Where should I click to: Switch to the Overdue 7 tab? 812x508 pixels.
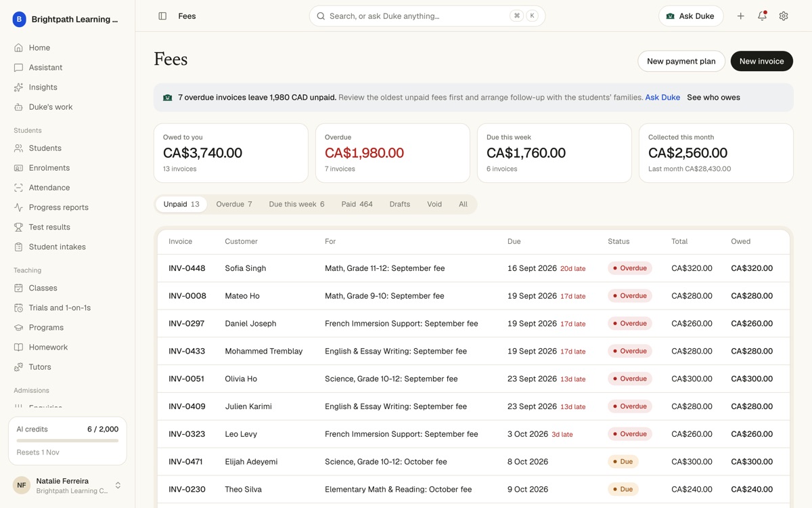point(234,204)
